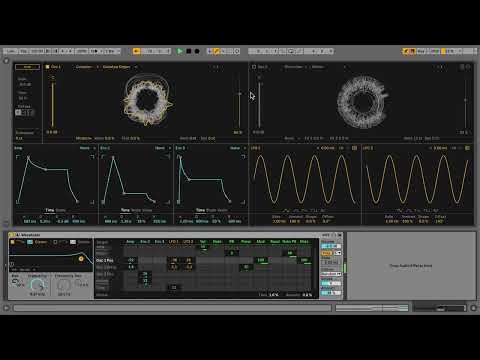The image size is (480, 360).
Task: Click the session record circle button
Action: [237, 51]
